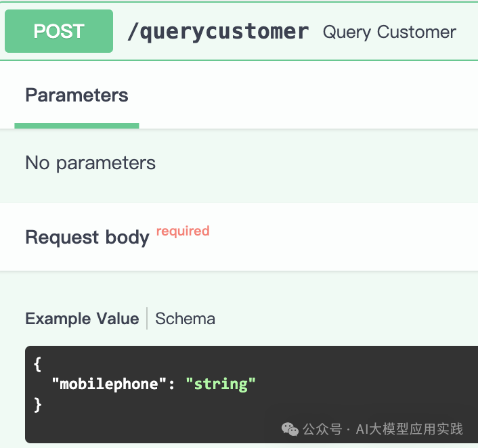478x448 pixels.
Task: Click the green underline beneath Parameters tab
Action: [77, 126]
